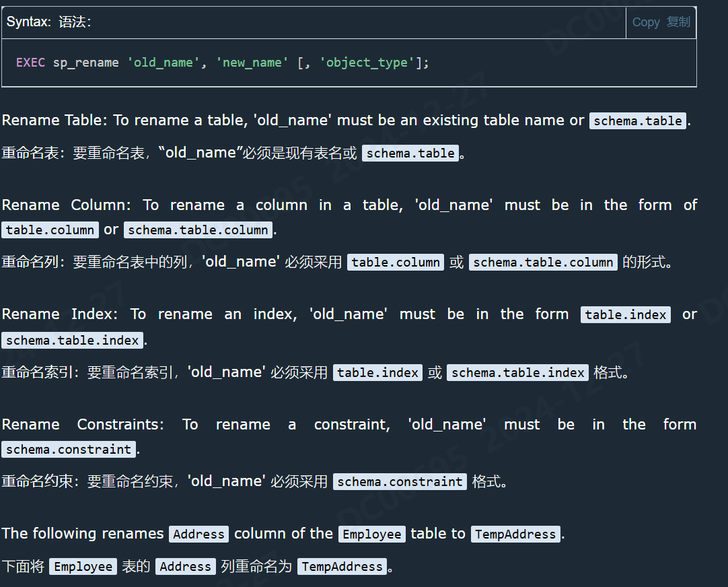728x587 pixels.
Task: Click schema.table.column tag in English Rename Column sentence
Action: pyautogui.click(x=198, y=230)
